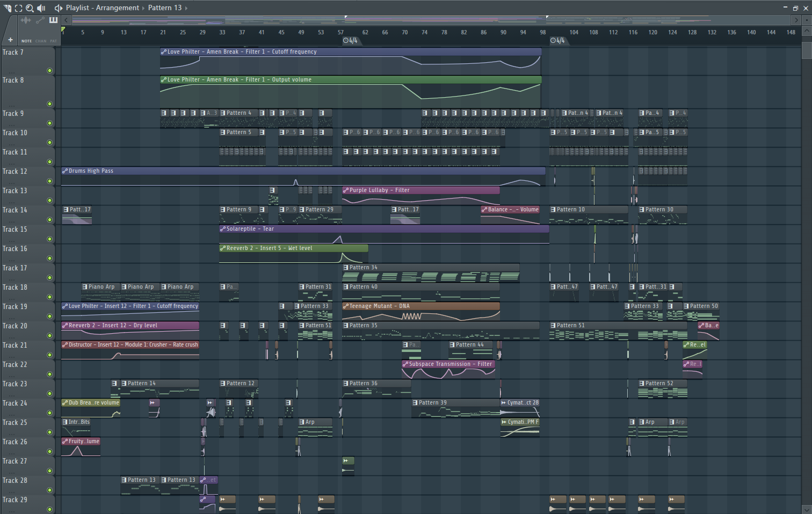This screenshot has width=812, height=514.
Task: Mute Track 8 with its green LED
Action: 50,104
